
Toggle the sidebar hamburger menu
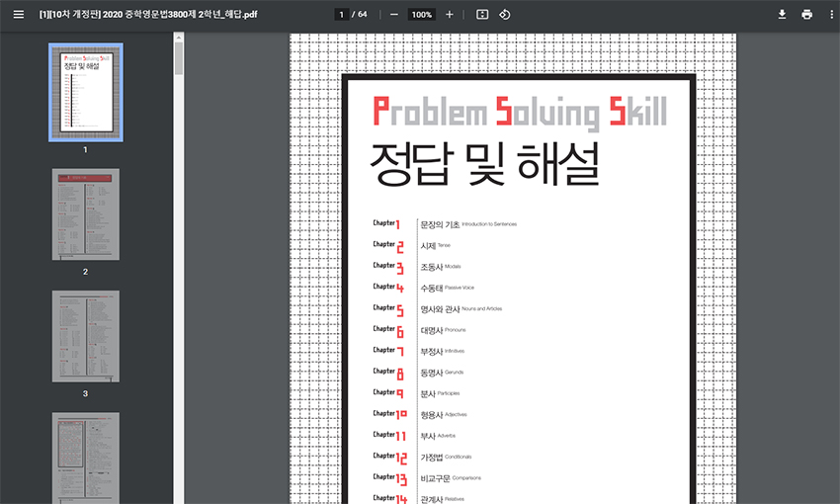(x=18, y=15)
